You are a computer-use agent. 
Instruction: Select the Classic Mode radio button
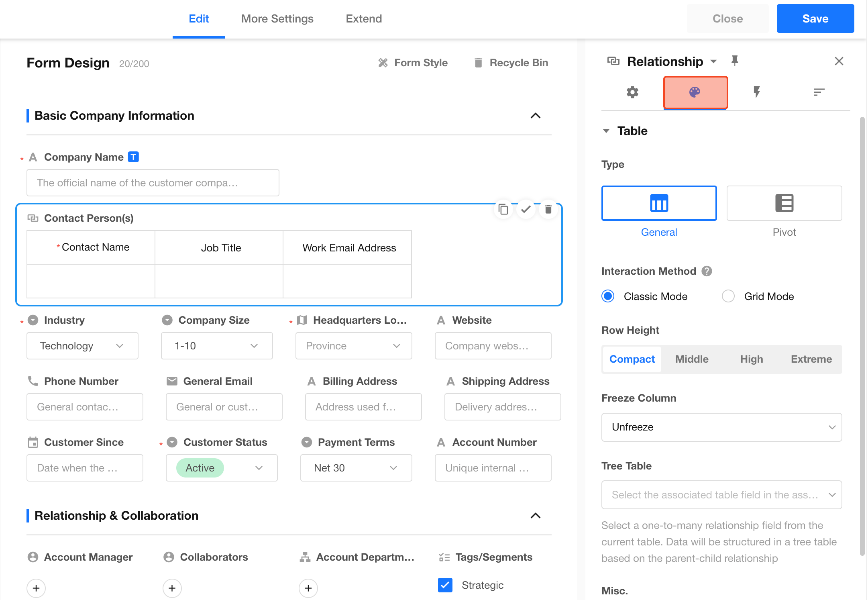608,296
